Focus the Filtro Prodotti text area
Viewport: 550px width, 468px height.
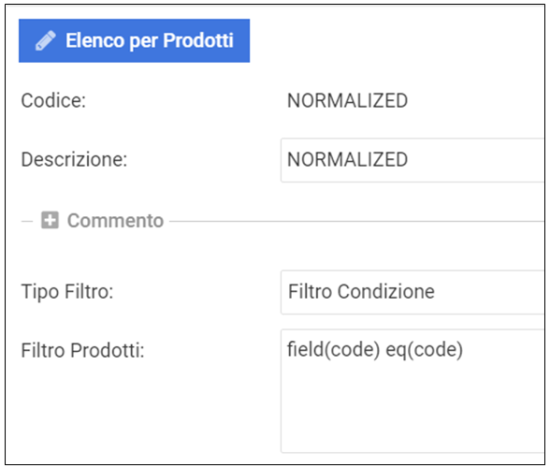pos(412,391)
